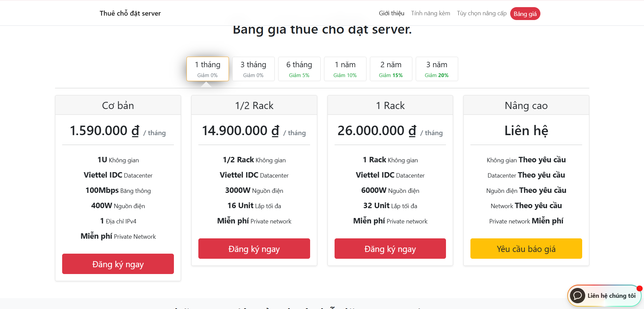Click the Liên hệ chúng tôi label

pos(611,296)
